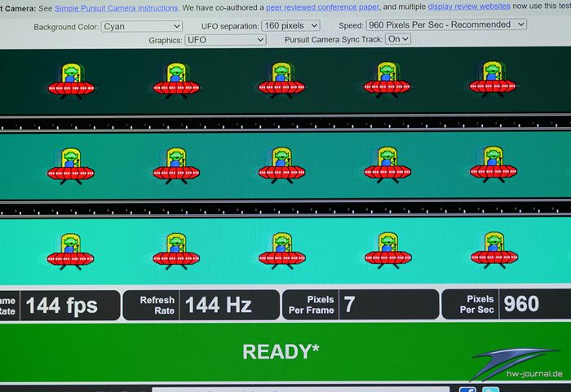The height and width of the screenshot is (392, 571).
Task: Click the Pixels Per Frame value 7
Action: coord(349,304)
